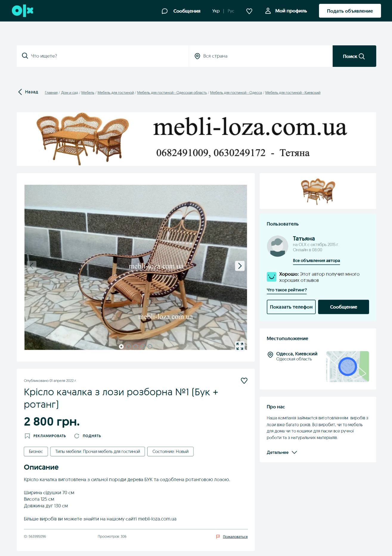Image resolution: width=392 pixels, height=556 pixels.
Task: Go back using Назад chevron
Action: coord(28,92)
